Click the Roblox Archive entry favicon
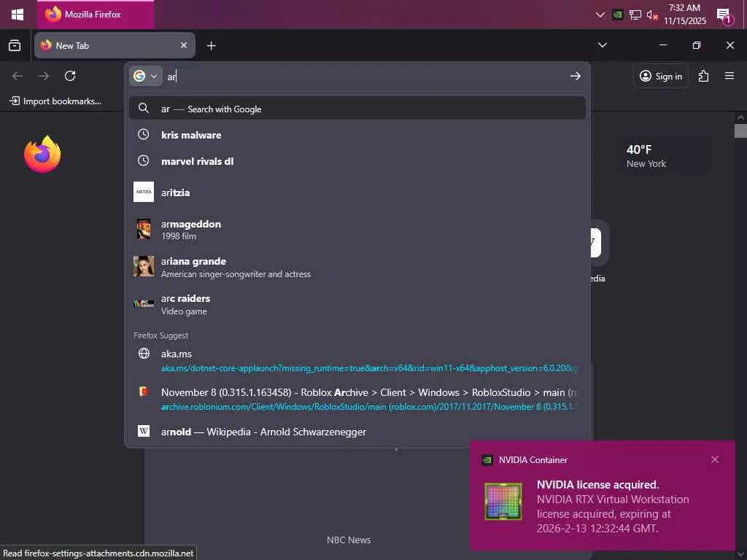 tap(143, 392)
